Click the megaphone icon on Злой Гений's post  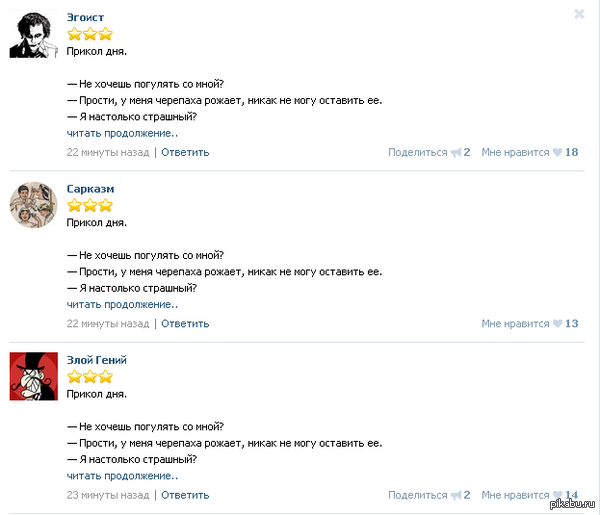pos(455,495)
